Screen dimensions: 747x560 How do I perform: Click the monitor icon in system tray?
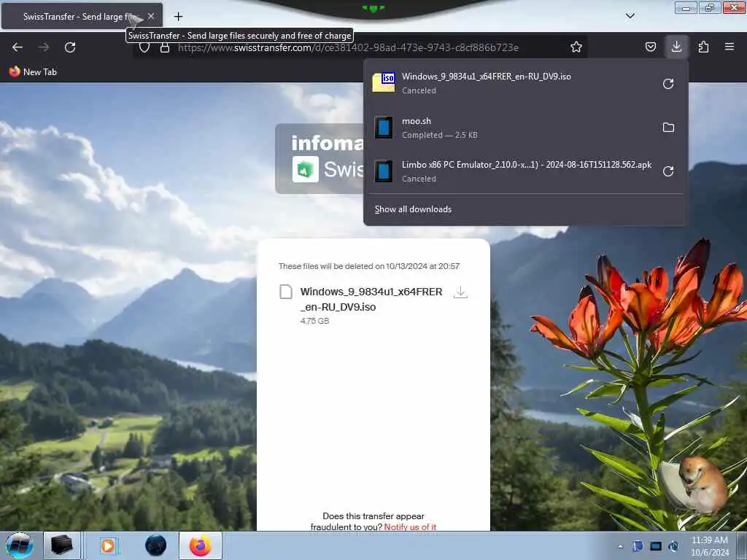pos(656,546)
